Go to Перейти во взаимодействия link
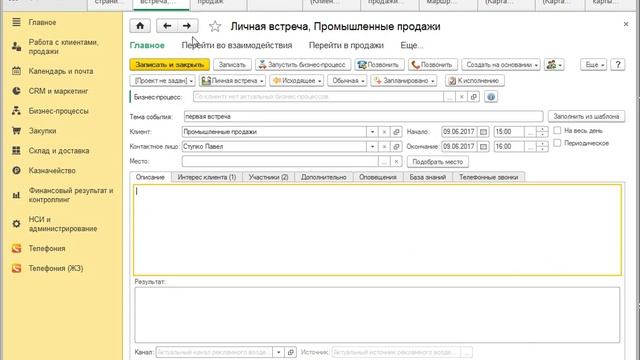Viewport: 640px width, 360px height. click(237, 45)
